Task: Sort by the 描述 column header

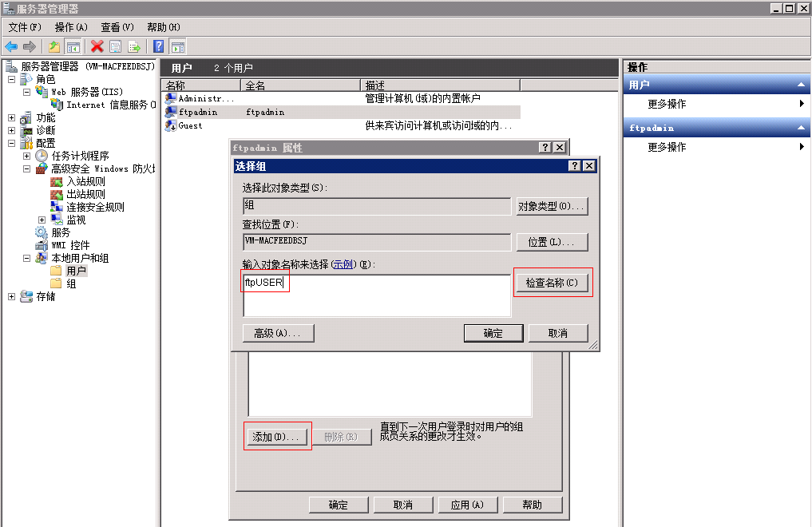Action: (x=440, y=85)
